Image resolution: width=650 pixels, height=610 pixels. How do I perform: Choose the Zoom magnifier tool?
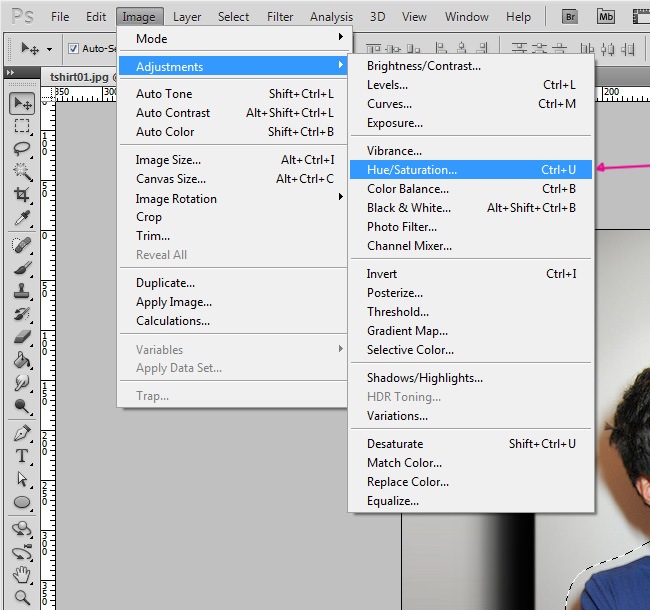pos(22,598)
